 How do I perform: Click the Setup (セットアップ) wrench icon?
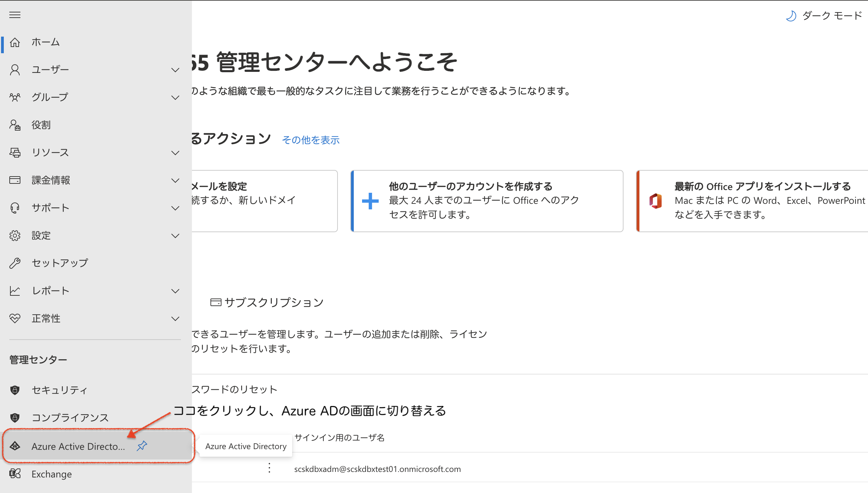15,263
